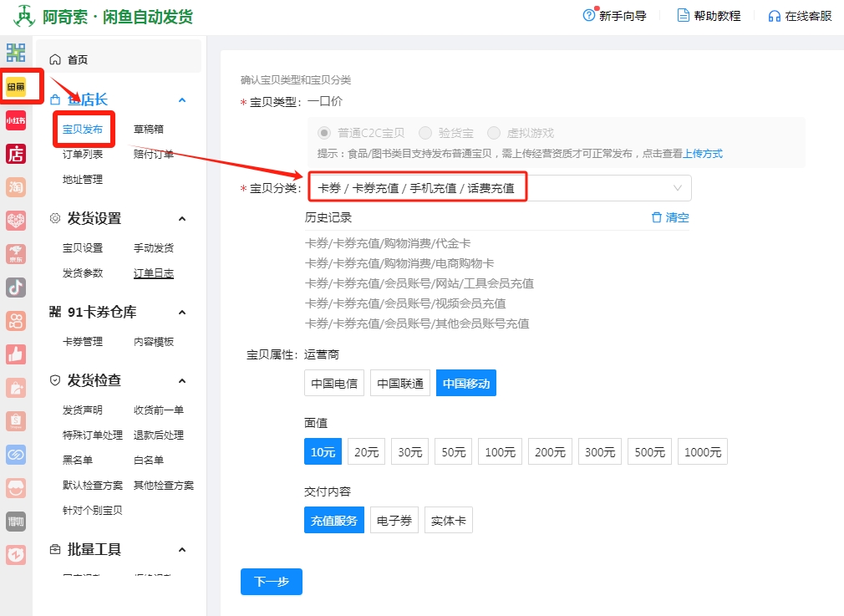
Task: Pick history record ending in 视频会员充值
Action: click(405, 303)
